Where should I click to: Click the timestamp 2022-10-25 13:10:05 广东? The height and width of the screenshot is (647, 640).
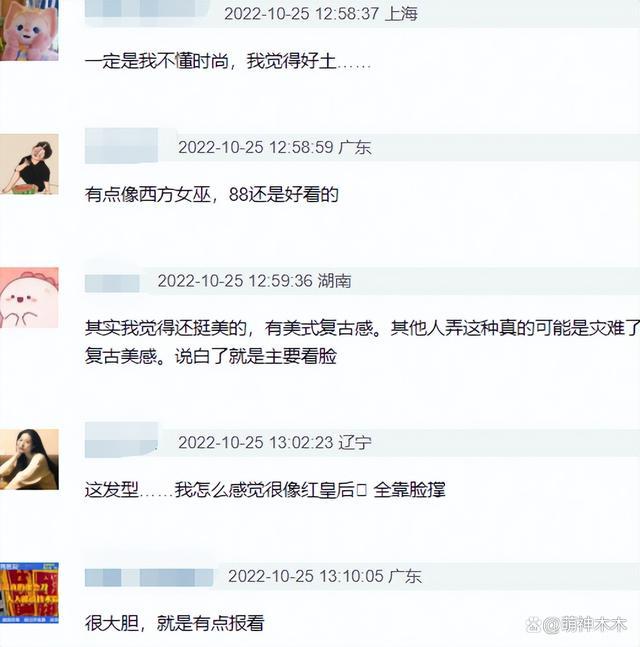(x=324, y=576)
